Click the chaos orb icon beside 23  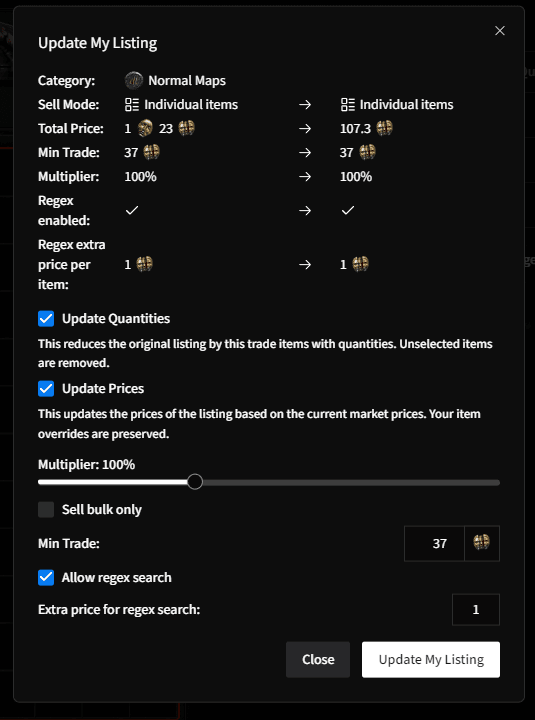point(186,128)
